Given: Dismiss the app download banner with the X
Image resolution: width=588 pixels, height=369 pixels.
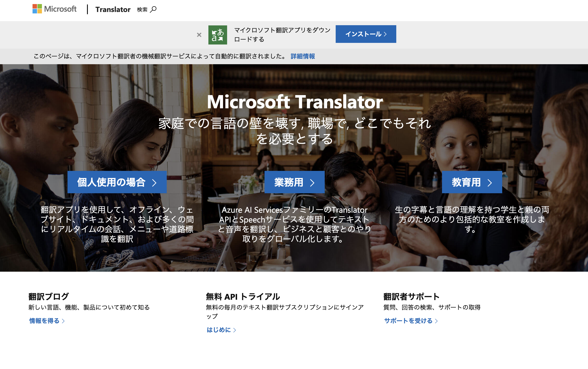Looking at the screenshot, I should coord(199,34).
